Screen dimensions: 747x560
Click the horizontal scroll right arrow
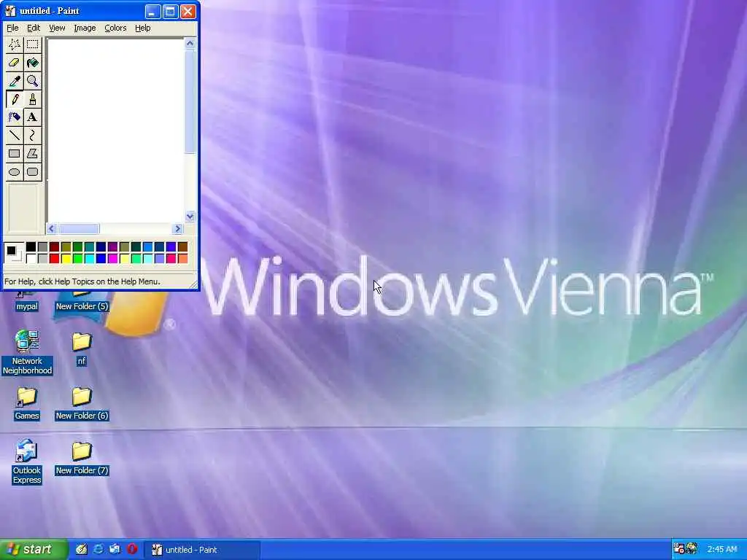click(x=178, y=228)
